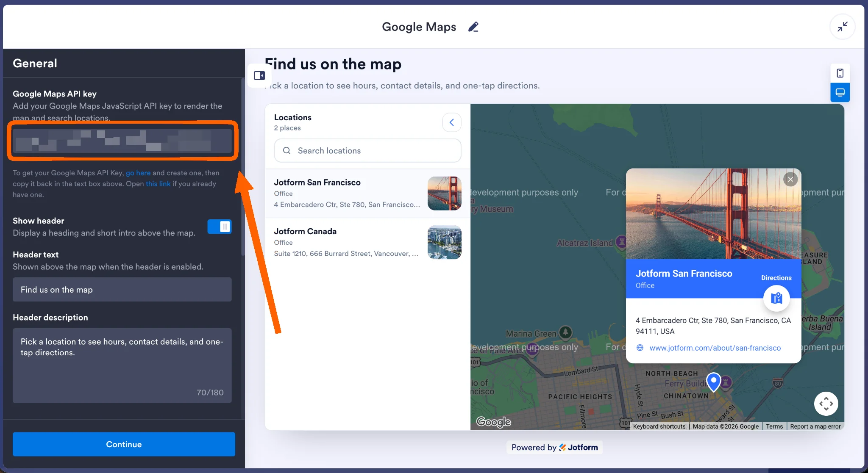This screenshot has height=473, width=868.
Task: Click the pencil icon to rename Google Maps
Action: [473, 27]
